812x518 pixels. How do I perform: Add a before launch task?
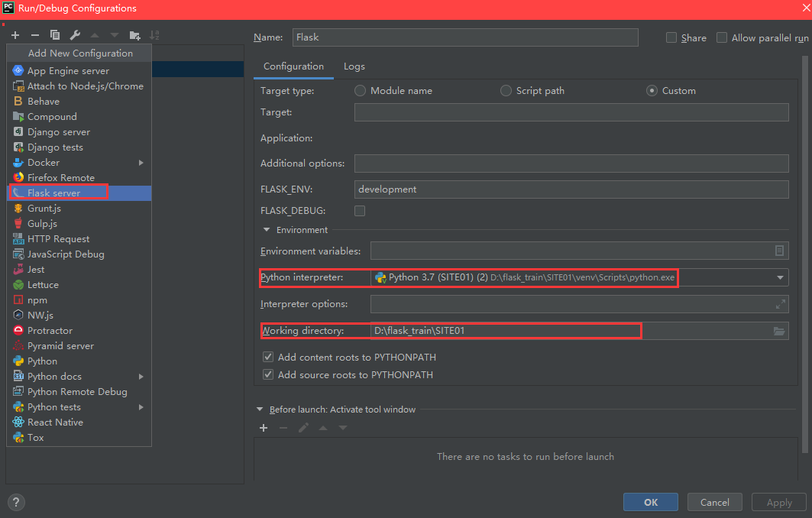pos(264,428)
